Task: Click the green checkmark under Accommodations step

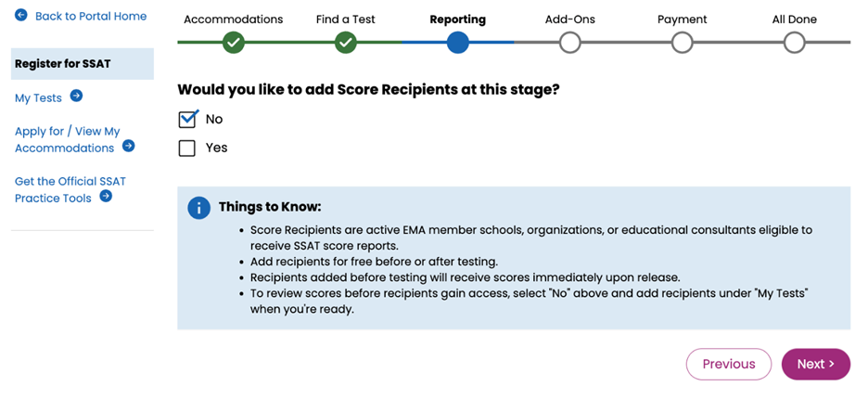Action: (234, 43)
